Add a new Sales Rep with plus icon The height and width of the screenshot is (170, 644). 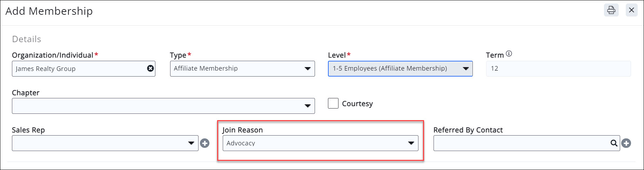click(205, 143)
